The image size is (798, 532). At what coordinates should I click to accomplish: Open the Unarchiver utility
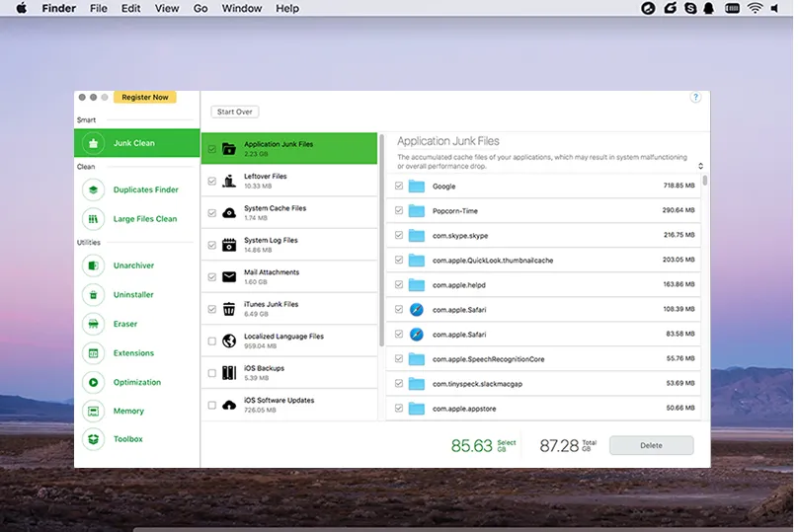pyautogui.click(x=133, y=266)
